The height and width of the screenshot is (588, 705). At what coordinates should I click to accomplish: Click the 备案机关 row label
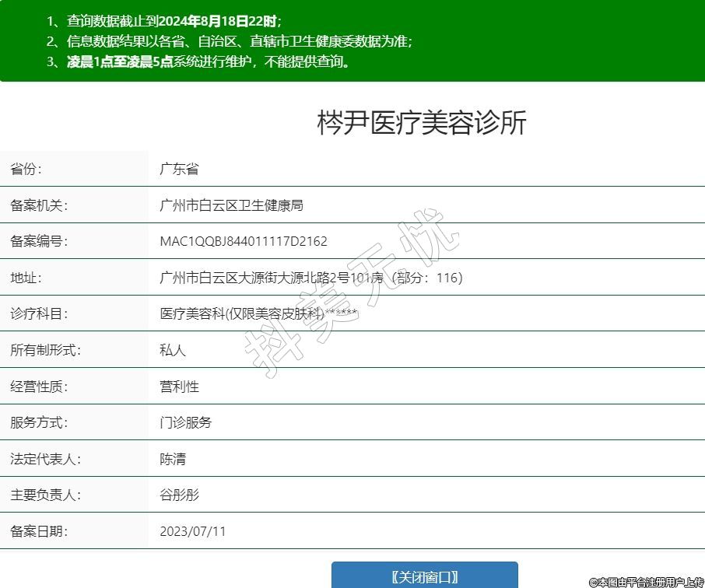[x=39, y=205]
